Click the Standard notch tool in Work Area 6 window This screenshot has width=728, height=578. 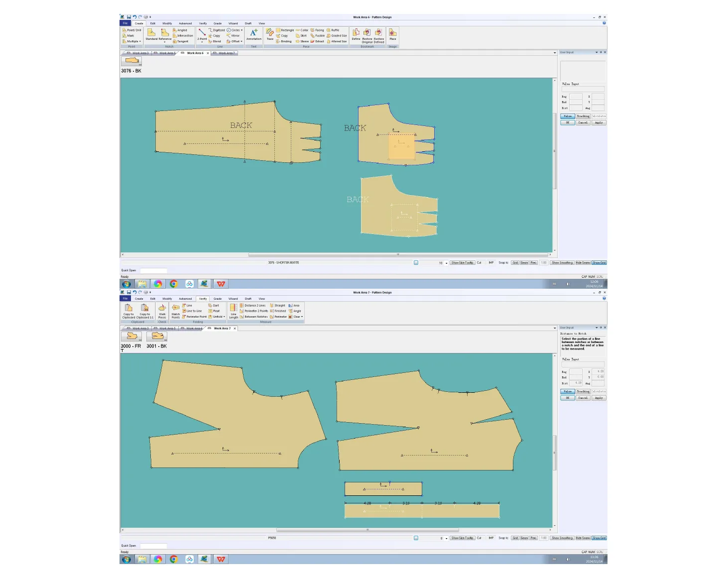click(x=151, y=34)
